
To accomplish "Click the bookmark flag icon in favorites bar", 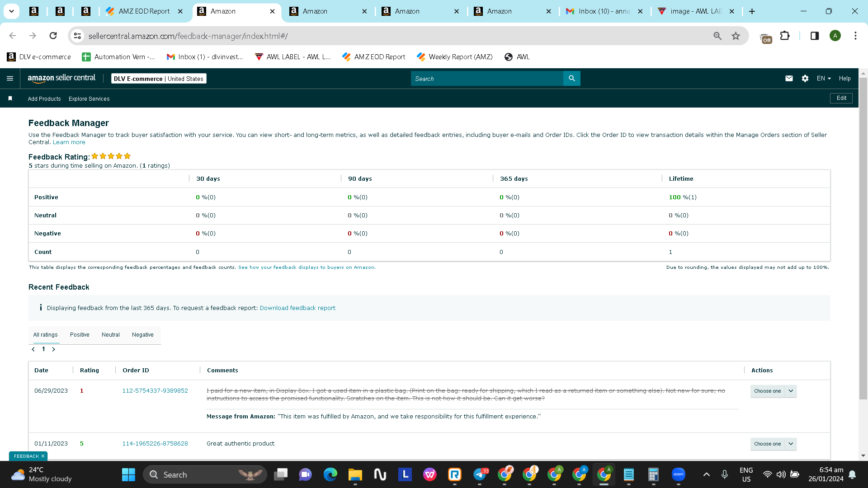I will click(10, 99).
